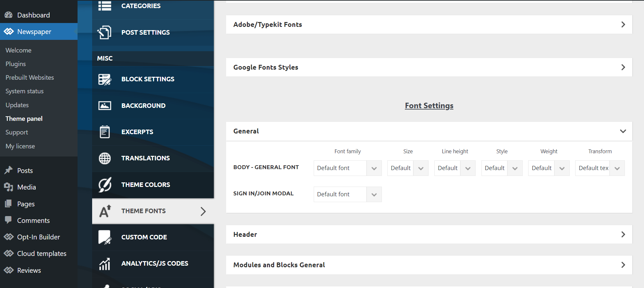Open the Theme Fonts panel tab
644x288 pixels.
click(x=153, y=211)
